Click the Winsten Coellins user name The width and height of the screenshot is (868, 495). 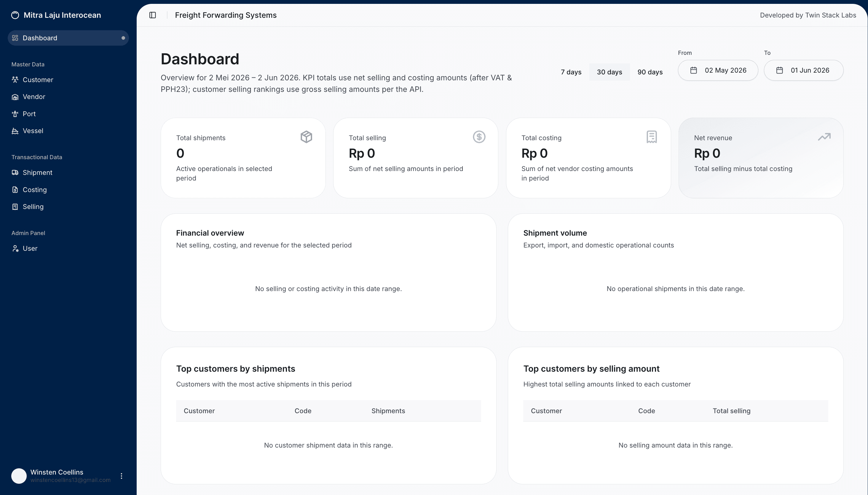coord(57,472)
